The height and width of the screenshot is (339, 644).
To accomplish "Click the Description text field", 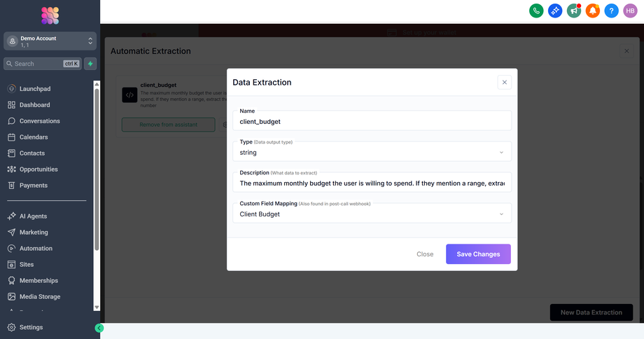I will 372,184.
